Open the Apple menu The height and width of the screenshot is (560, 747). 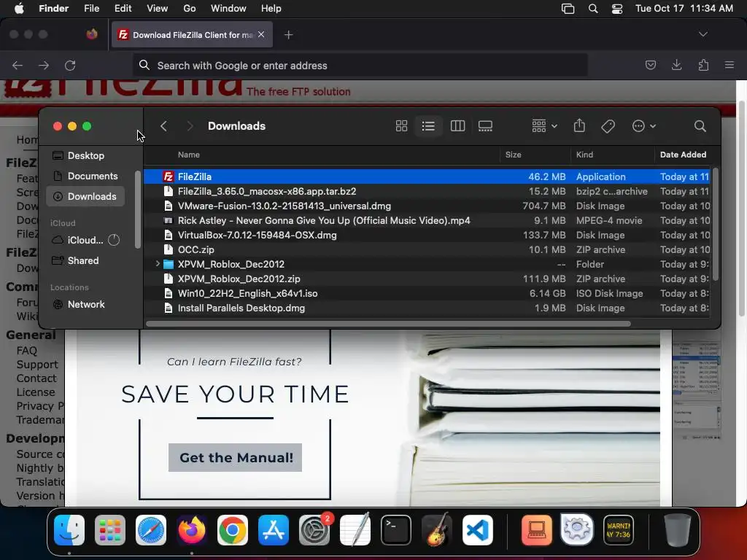point(19,9)
